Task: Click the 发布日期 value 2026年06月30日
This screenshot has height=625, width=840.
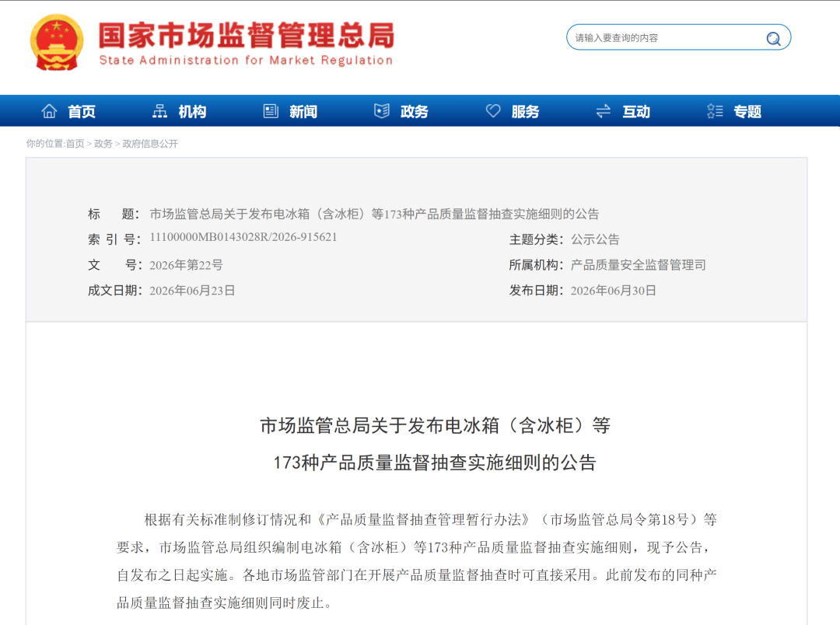Action: (x=614, y=291)
